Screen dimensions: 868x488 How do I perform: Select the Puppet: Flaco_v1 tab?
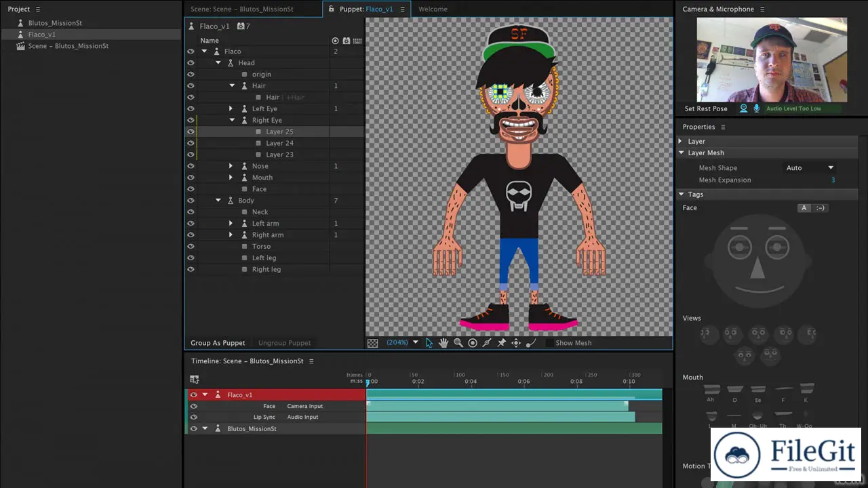(x=367, y=9)
